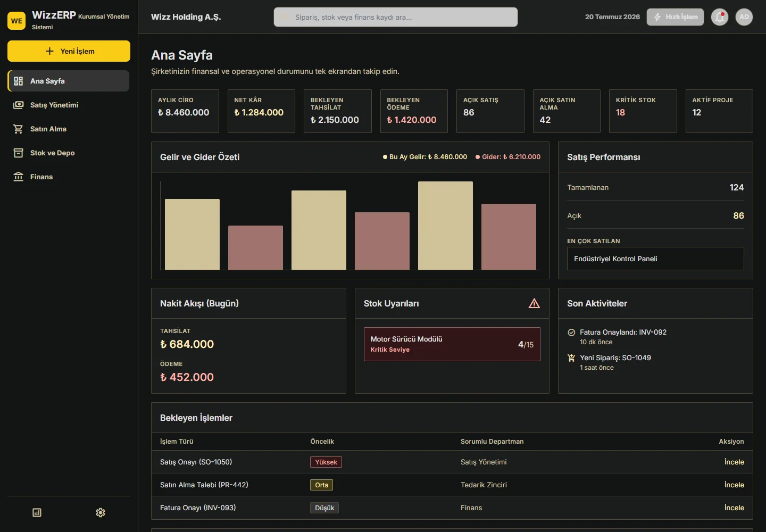Go to Ana Sayfa menu item
Viewport: 766px width, 532px height.
point(69,81)
